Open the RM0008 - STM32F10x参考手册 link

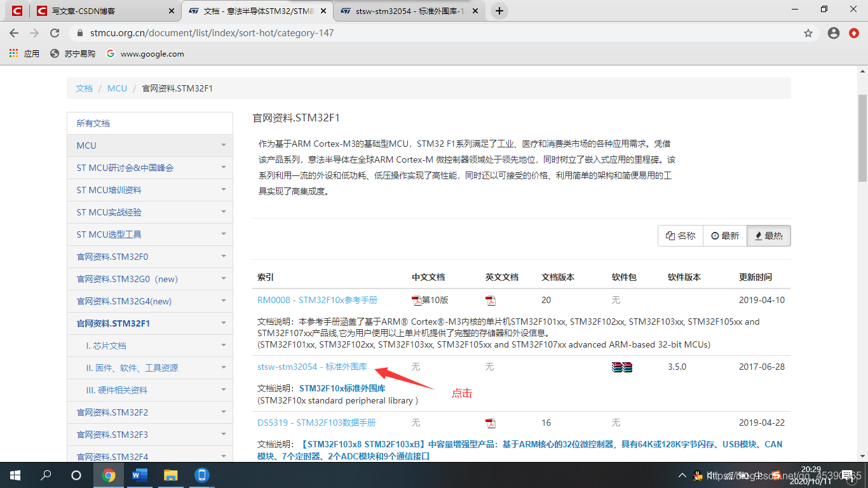pos(317,300)
